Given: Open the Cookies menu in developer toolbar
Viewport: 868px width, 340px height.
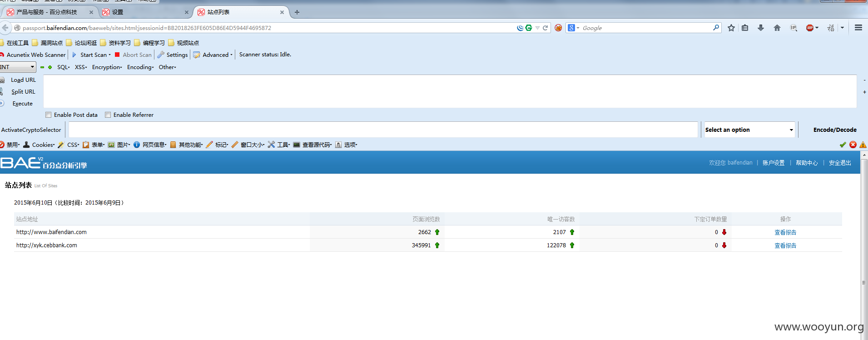Looking at the screenshot, I should (39, 145).
